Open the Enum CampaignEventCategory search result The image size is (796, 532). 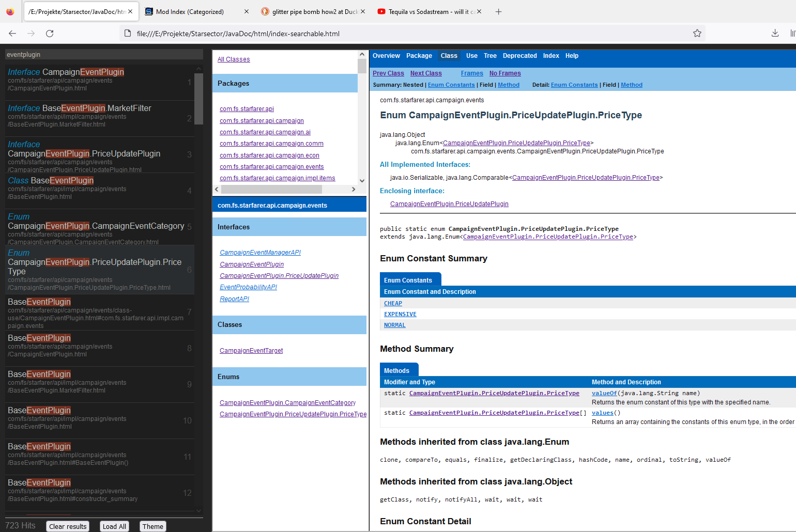pos(99,227)
